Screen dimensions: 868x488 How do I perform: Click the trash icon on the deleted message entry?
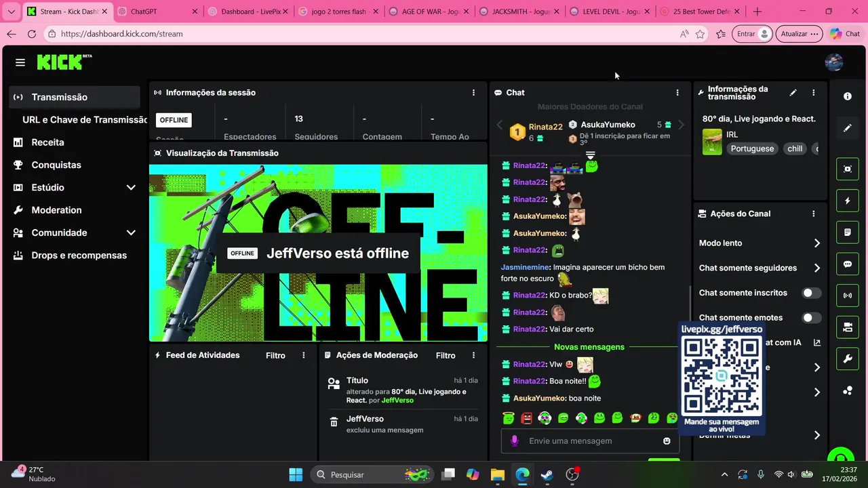[x=334, y=422]
